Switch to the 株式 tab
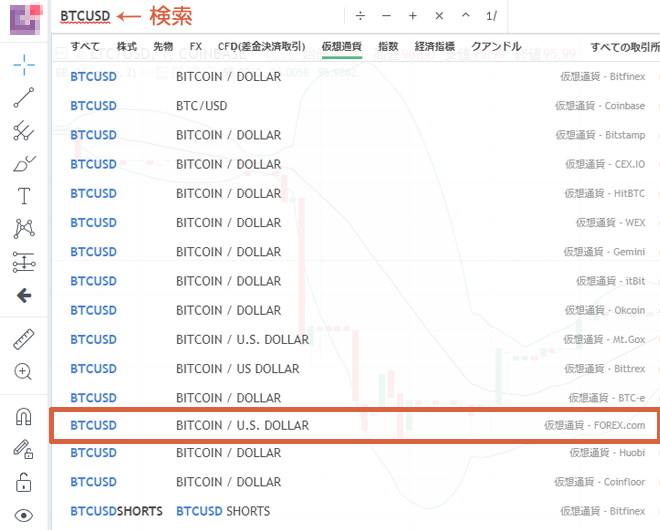660x530 pixels. (x=127, y=47)
